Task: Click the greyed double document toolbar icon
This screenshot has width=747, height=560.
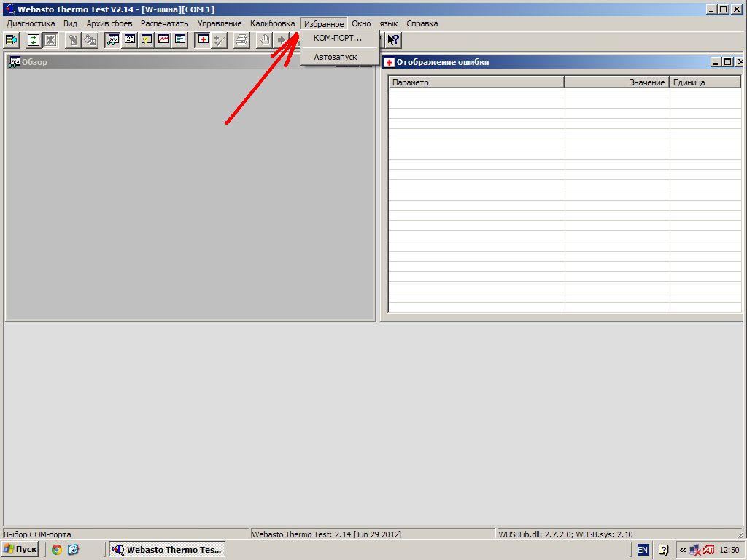Action: pyautogui.click(x=90, y=40)
